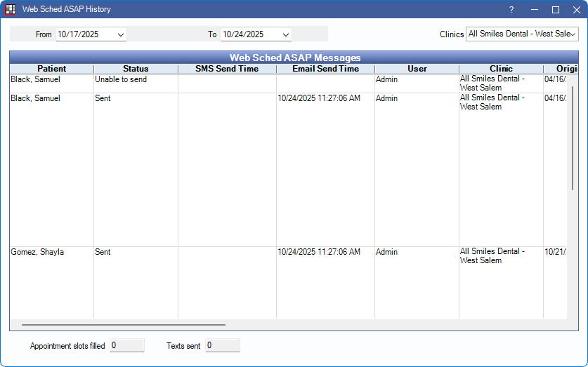Click the Clinic column header
Viewport: 588px width, 367px height.
pyautogui.click(x=501, y=69)
